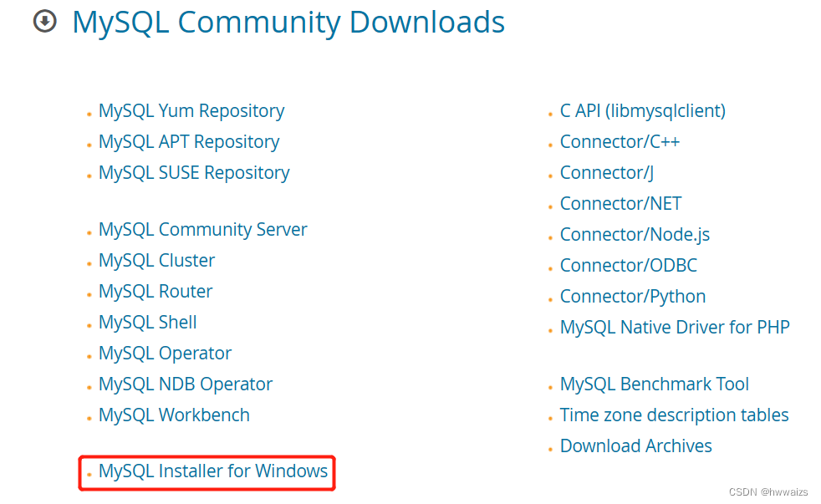Go to MySQL Workbench downloads
Viewport: 821px width, 504px height.
[x=175, y=415]
